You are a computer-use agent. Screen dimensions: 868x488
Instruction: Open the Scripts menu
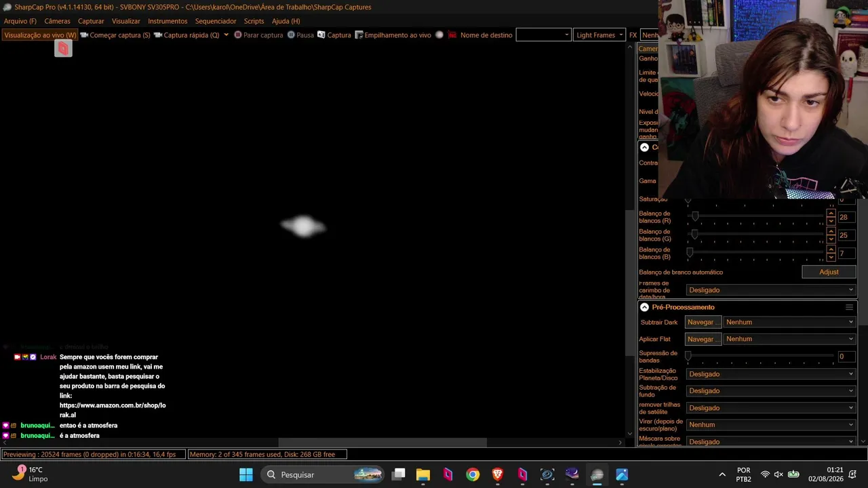click(x=254, y=21)
